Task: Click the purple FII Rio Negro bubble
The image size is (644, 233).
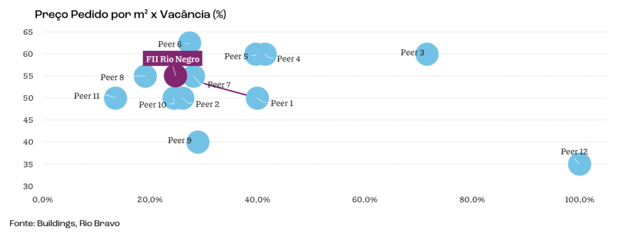Action: (x=175, y=76)
